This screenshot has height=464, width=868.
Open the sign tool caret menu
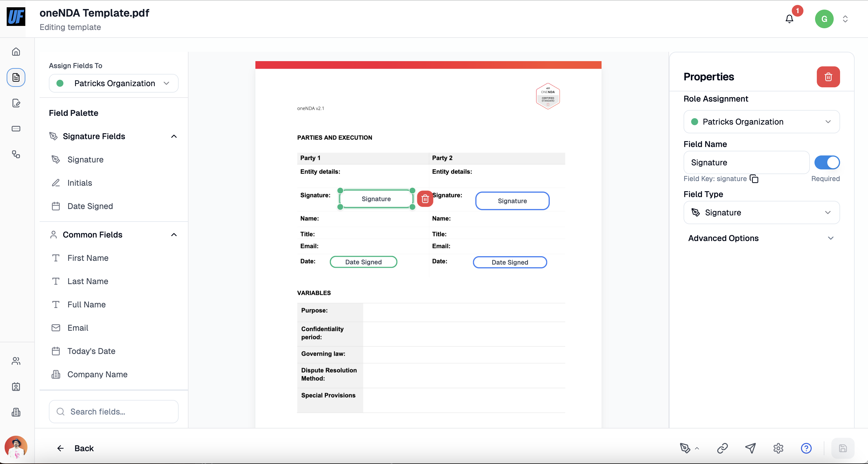tap(697, 448)
